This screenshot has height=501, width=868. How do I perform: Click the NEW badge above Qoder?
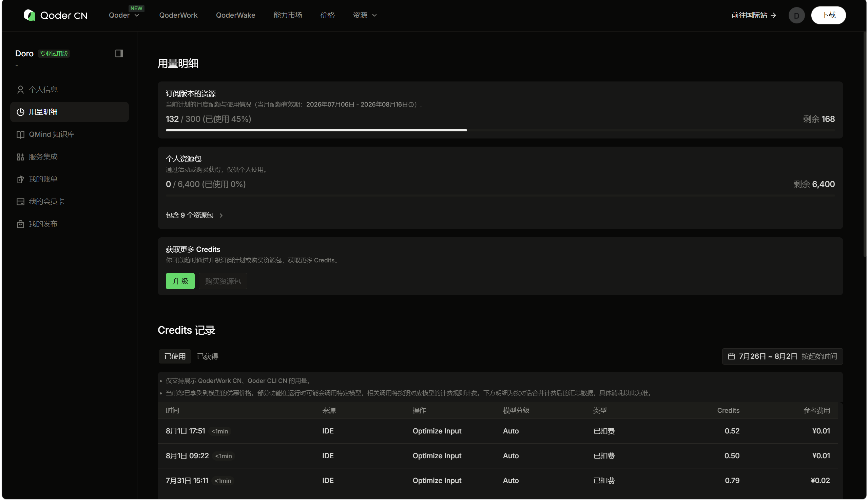click(x=136, y=8)
